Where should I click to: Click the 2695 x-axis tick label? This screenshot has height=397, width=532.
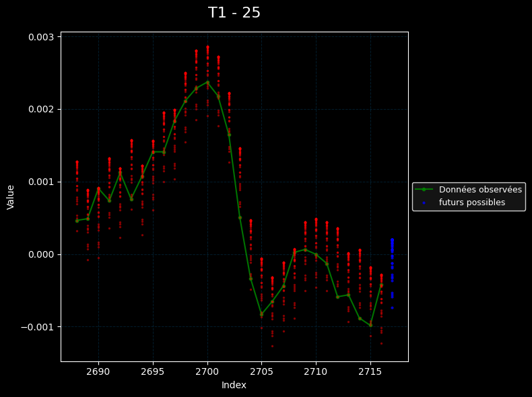click(153, 371)
